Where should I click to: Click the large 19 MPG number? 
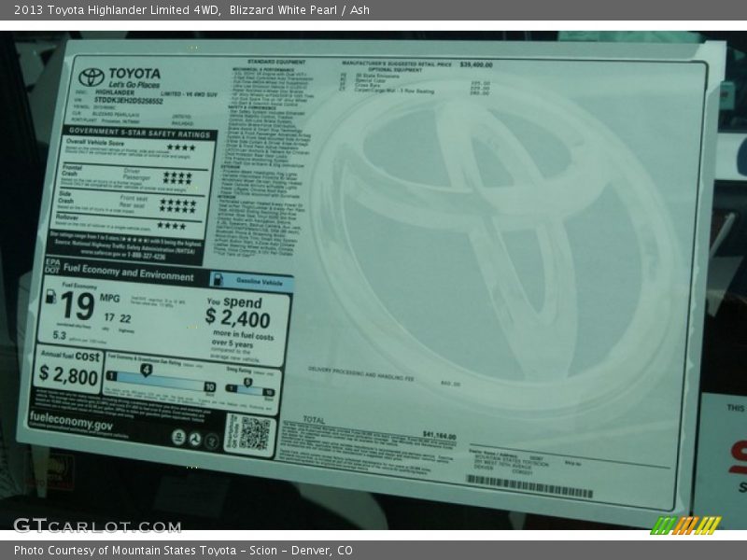(x=77, y=305)
